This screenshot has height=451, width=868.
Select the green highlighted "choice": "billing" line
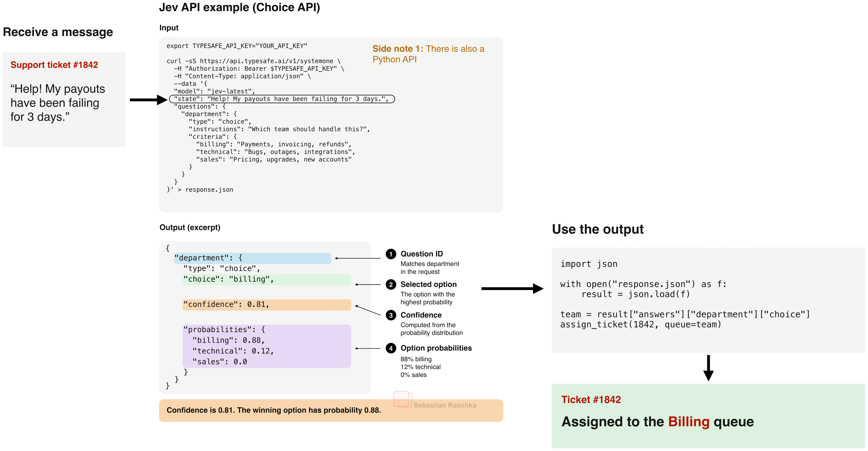click(267, 279)
